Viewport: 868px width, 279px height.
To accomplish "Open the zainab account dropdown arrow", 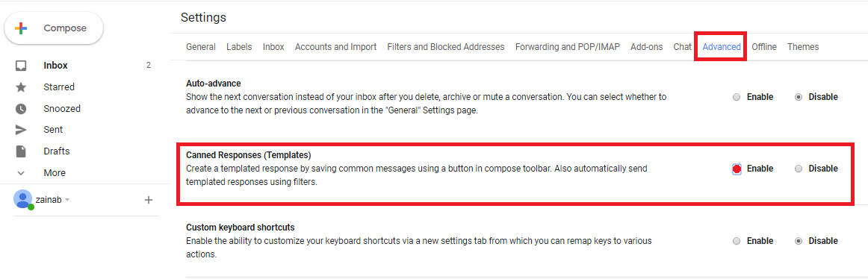I will [67, 199].
